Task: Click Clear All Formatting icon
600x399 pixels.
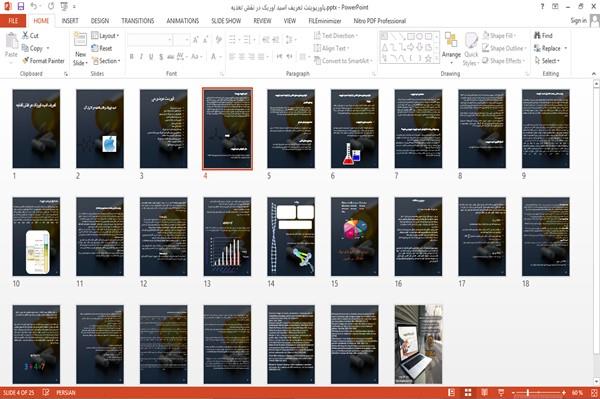Action: point(219,39)
